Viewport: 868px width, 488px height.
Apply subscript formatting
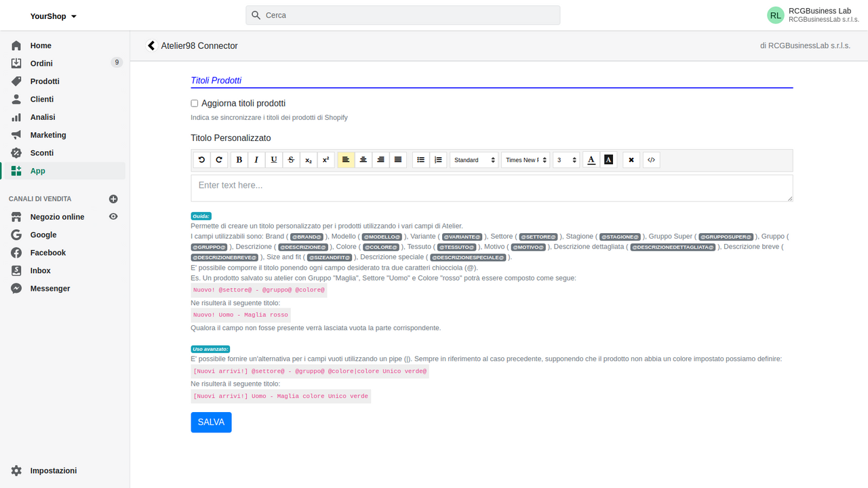coord(309,160)
